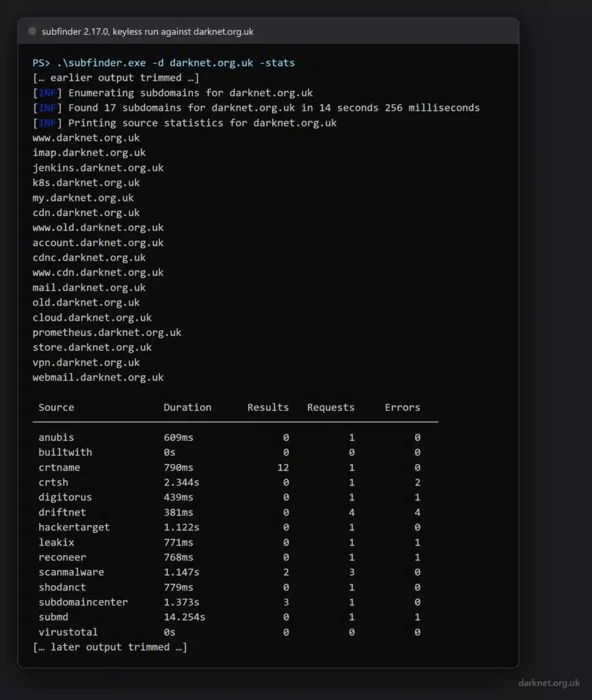592x700 pixels.
Task: Click the '12' results value for crtname
Action: [x=283, y=468]
